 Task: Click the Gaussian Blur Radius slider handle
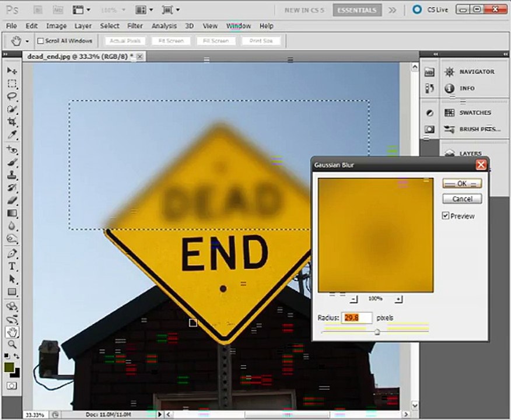point(377,332)
